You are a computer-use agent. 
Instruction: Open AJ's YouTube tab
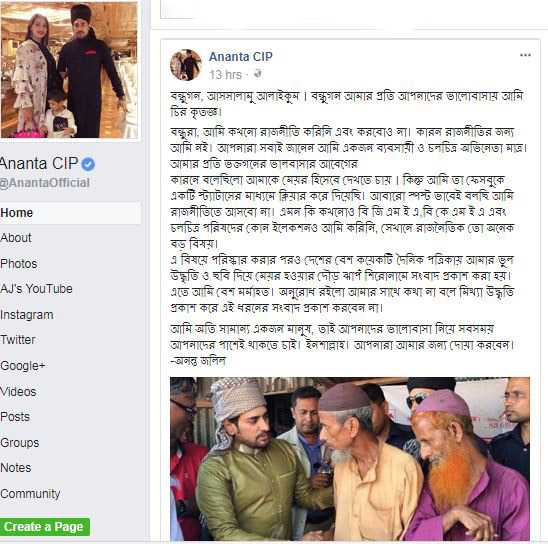(36, 289)
